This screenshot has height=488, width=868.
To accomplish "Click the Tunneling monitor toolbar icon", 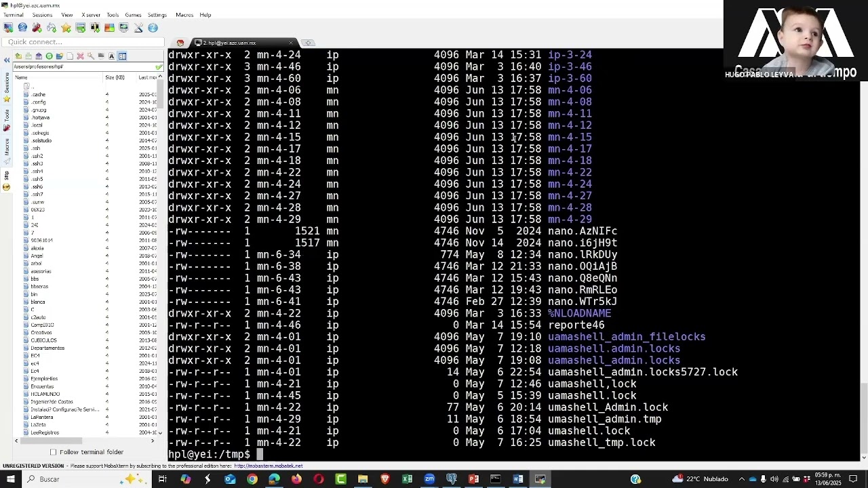I will tap(123, 28).
